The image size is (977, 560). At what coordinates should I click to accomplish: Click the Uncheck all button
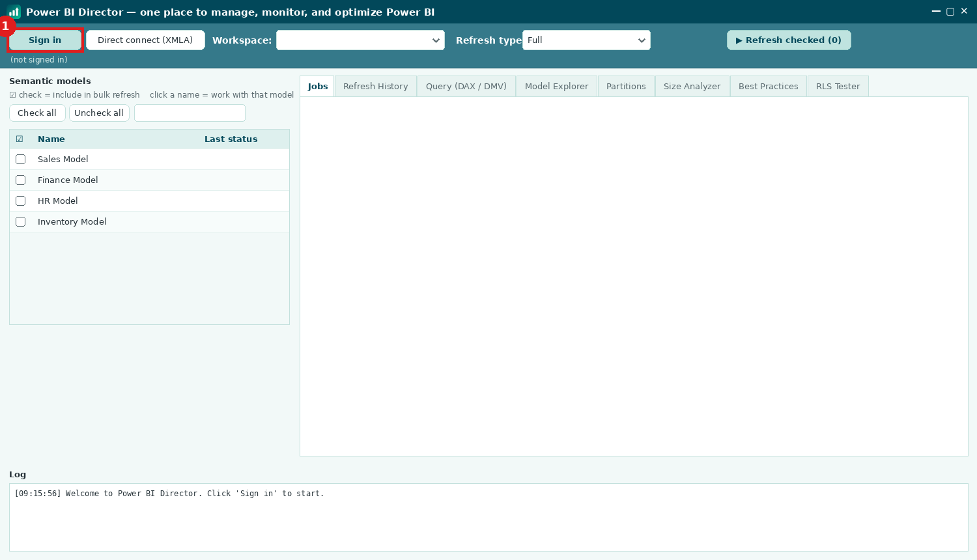click(99, 113)
